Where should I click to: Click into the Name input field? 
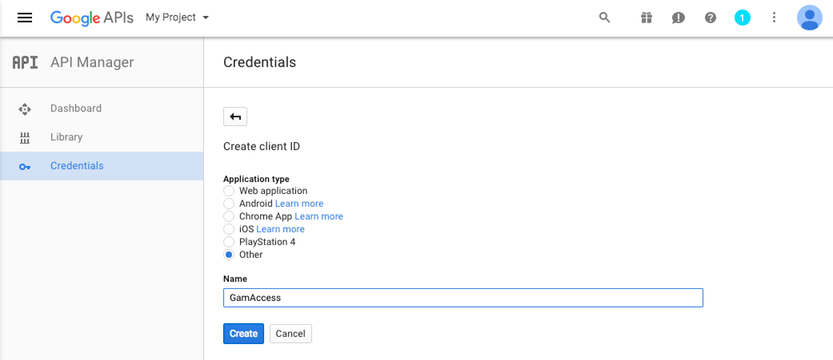(x=463, y=298)
